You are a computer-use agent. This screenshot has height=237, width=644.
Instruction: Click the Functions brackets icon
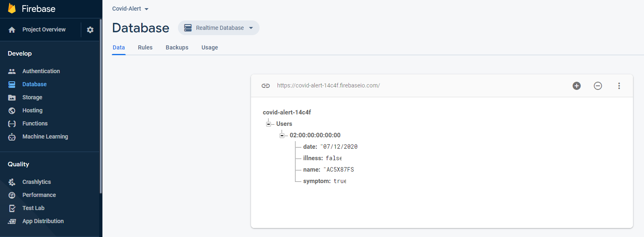pyautogui.click(x=12, y=123)
